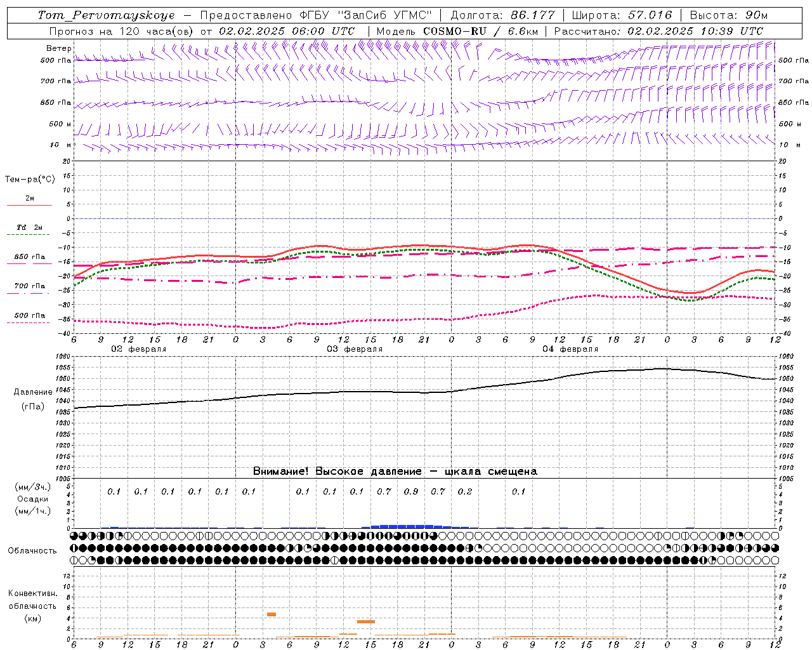The image size is (812, 650).
Task: Select the latitude value 57.016
Action: tap(648, 15)
